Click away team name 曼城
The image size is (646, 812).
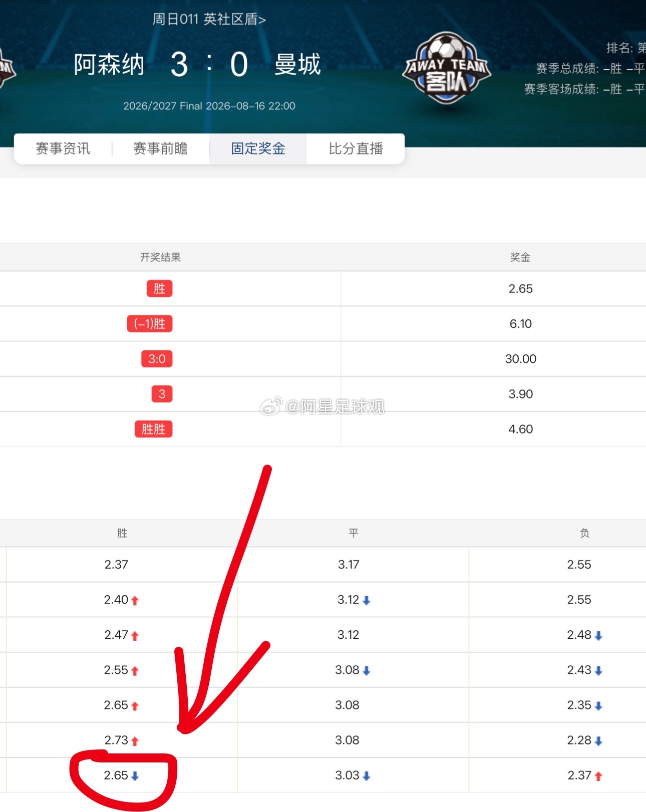coord(297,65)
